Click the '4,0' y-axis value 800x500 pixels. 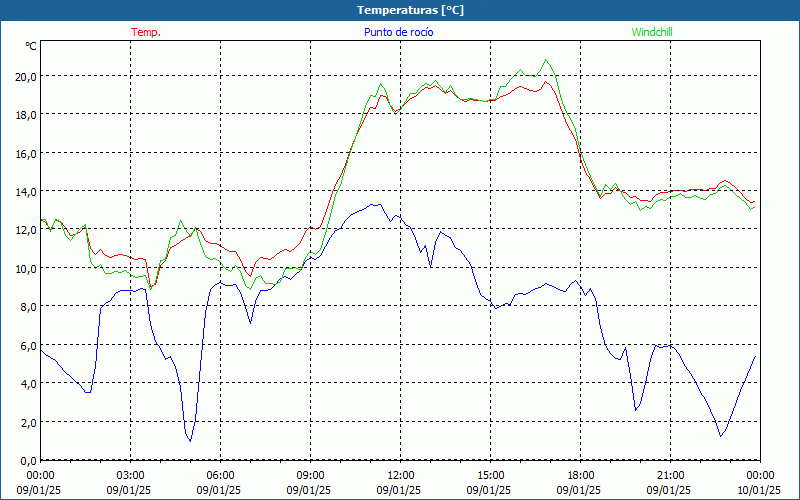point(29,384)
